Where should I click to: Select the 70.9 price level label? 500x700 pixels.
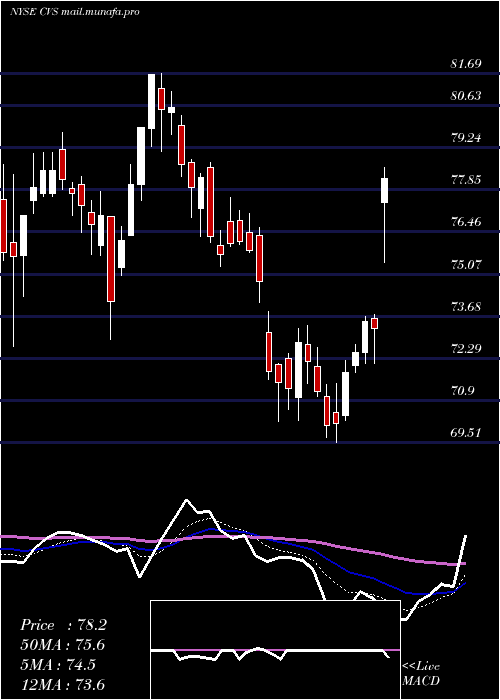(x=462, y=391)
